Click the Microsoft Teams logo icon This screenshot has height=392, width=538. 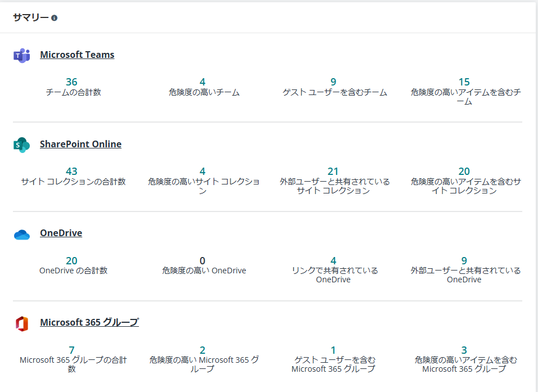pos(21,55)
